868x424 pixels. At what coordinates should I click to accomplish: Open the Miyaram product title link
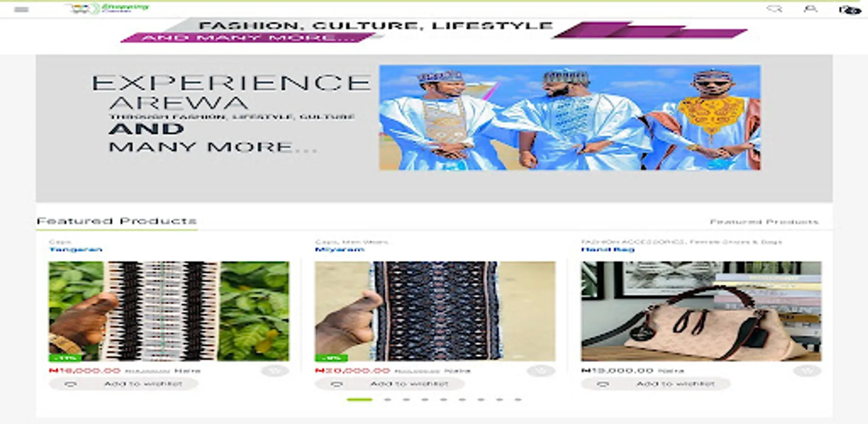[340, 249]
